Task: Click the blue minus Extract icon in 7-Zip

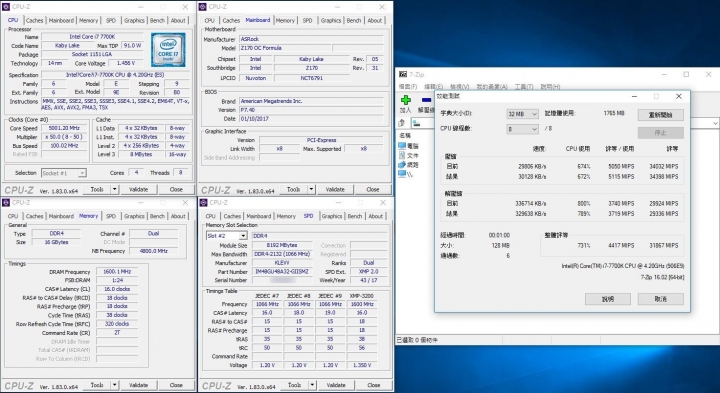Action: (x=427, y=100)
